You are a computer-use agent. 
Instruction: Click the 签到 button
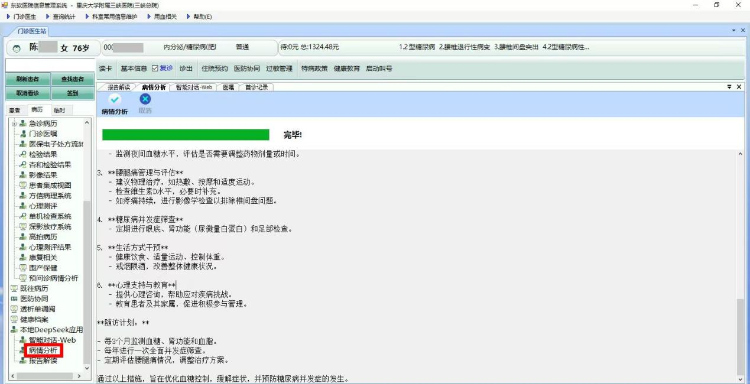72,93
